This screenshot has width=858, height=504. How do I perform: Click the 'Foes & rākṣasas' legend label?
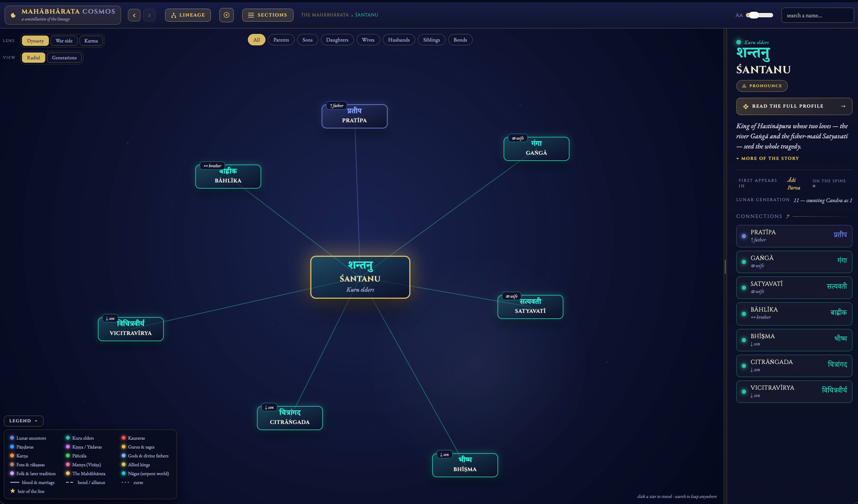coord(31,465)
